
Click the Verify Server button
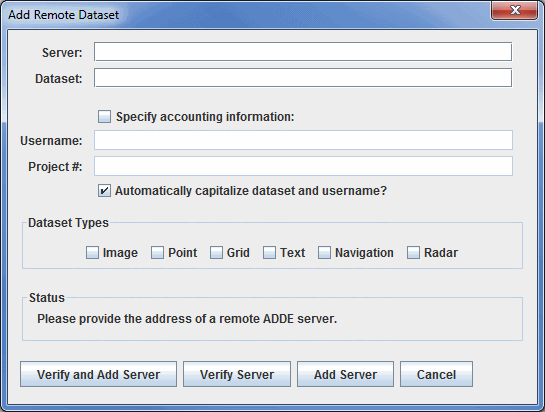coord(237,374)
